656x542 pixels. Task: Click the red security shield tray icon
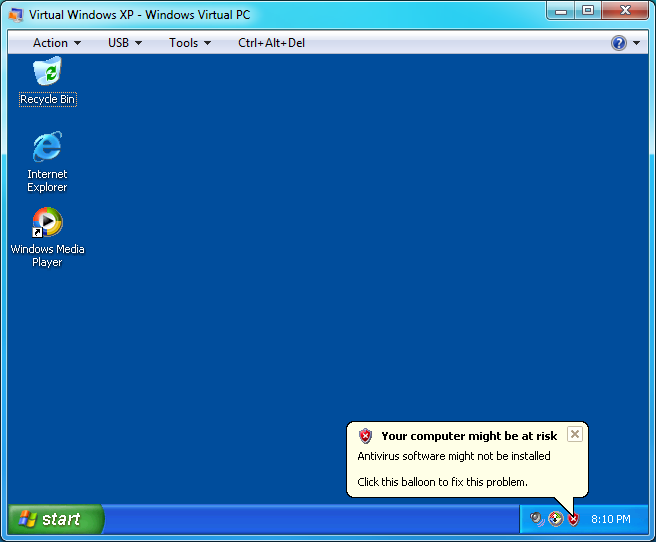(x=573, y=519)
